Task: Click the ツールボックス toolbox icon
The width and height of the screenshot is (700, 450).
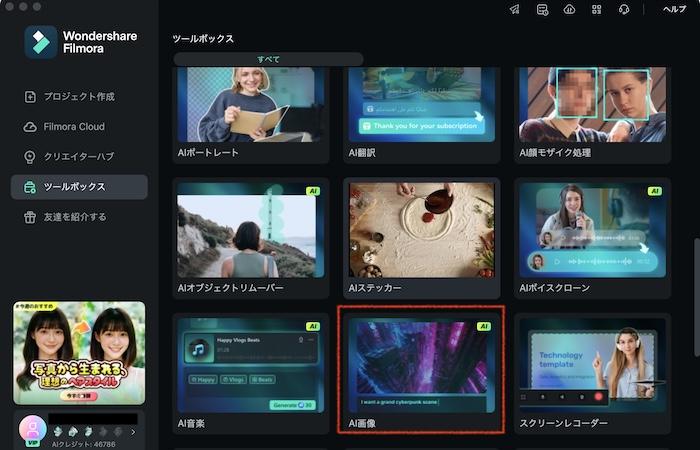Action: click(x=30, y=187)
